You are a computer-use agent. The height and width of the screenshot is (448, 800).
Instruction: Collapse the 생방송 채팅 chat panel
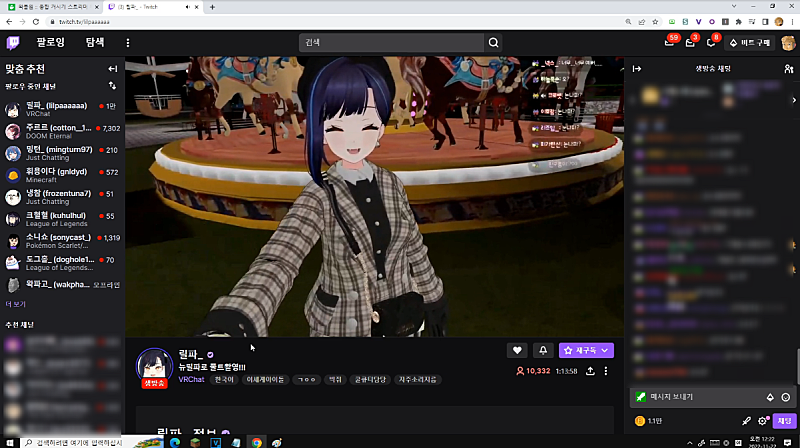pyautogui.click(x=637, y=68)
